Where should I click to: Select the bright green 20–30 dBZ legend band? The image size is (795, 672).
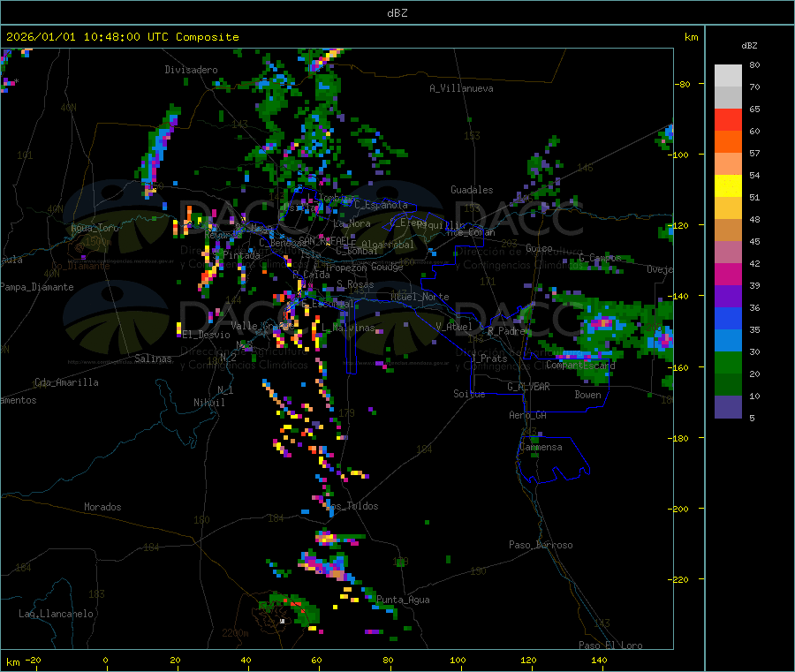coord(728,362)
